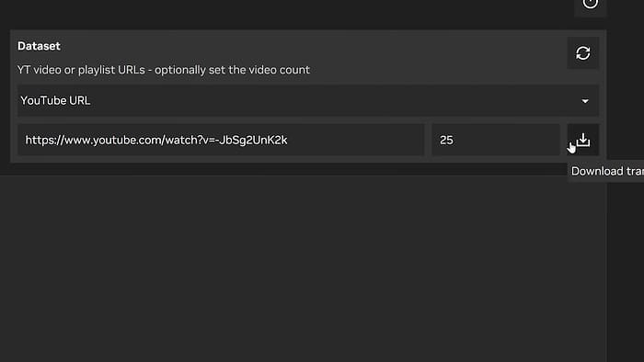
Task: Focus the youtube.com/watch URL text field
Action: [221, 140]
